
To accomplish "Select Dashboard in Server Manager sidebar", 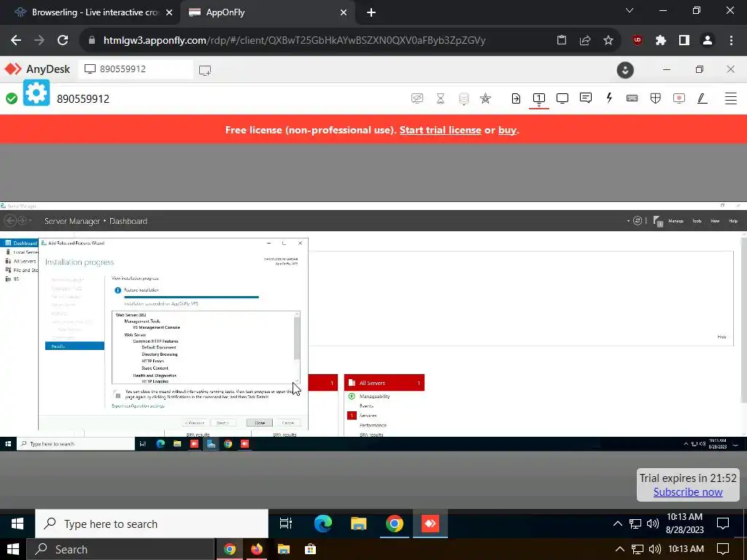I will coord(19,243).
